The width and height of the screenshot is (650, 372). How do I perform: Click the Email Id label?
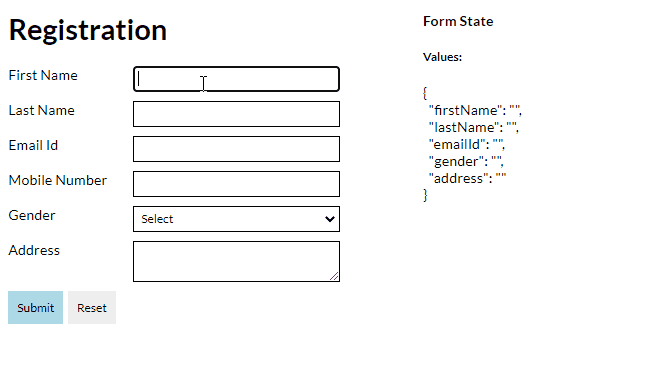33,146
